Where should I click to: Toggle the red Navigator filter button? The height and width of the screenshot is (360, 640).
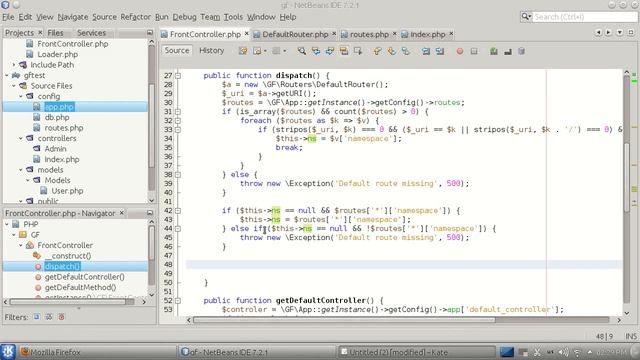61,317
